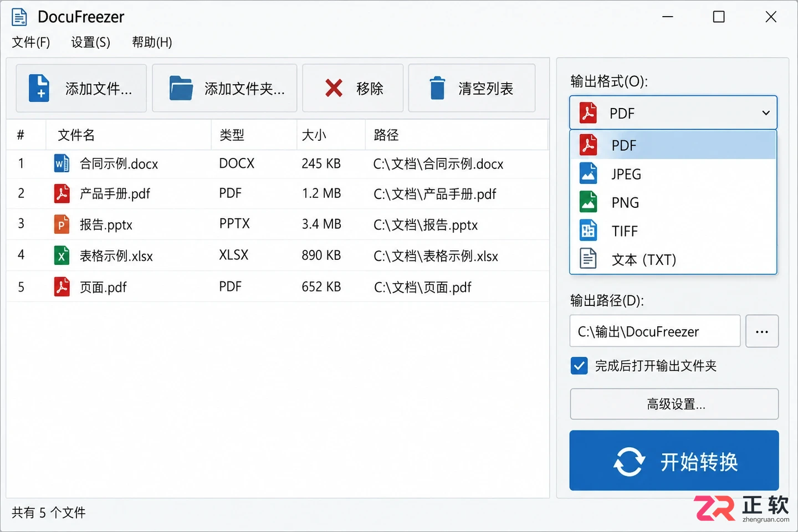
Task: Sort list by 类型 column header
Action: pos(254,135)
